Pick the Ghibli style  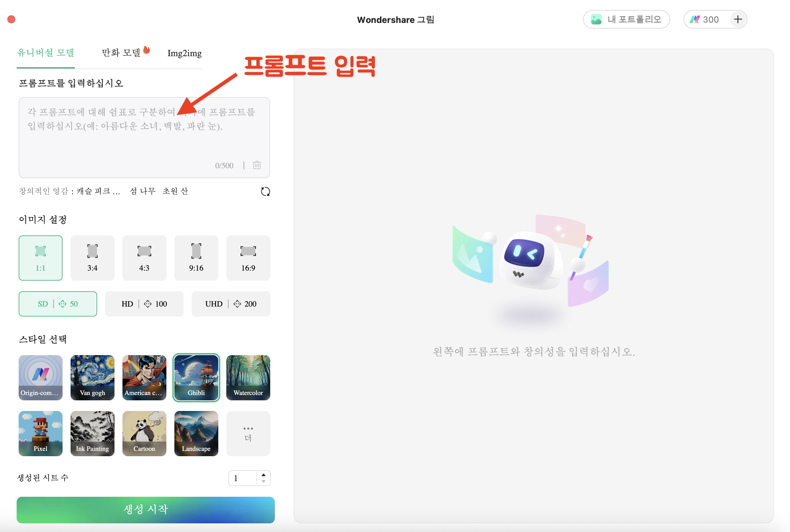pos(196,378)
